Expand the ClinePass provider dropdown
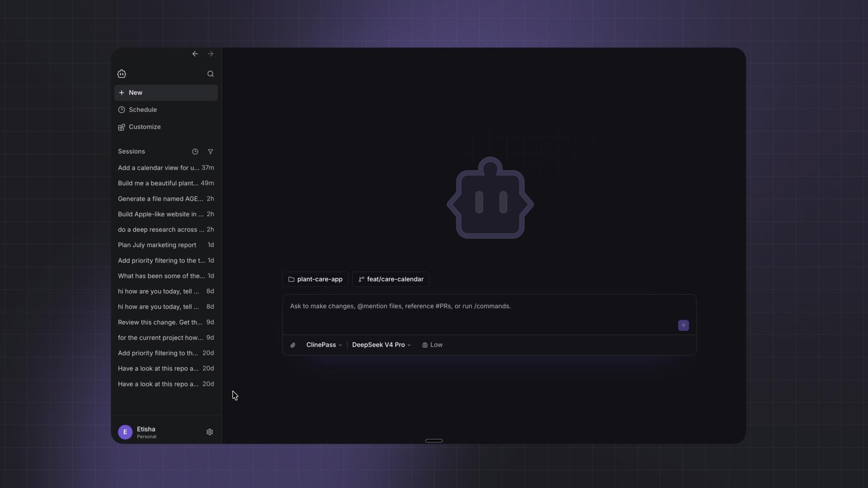Viewport: 868px width, 488px height. click(x=324, y=345)
